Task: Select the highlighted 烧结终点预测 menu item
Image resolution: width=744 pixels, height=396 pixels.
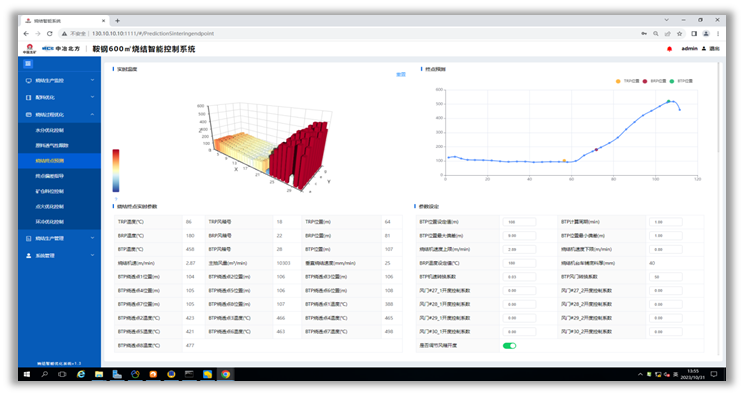Action: 49,161
